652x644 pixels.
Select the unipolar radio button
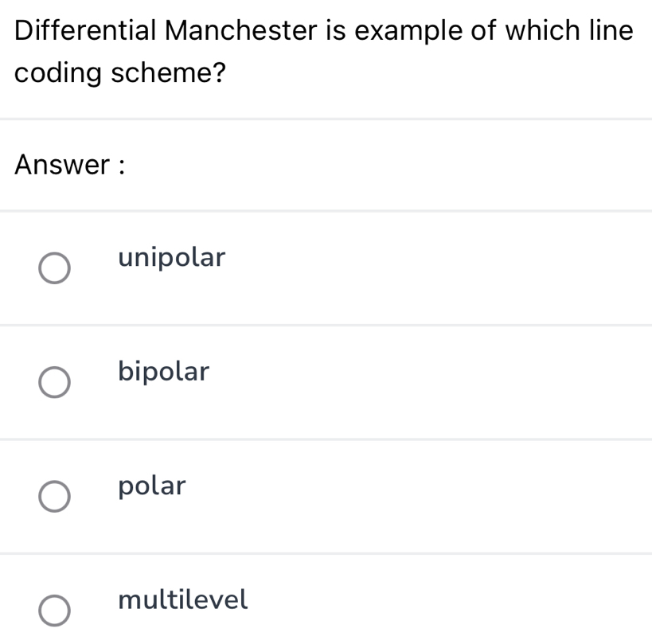[54, 268]
